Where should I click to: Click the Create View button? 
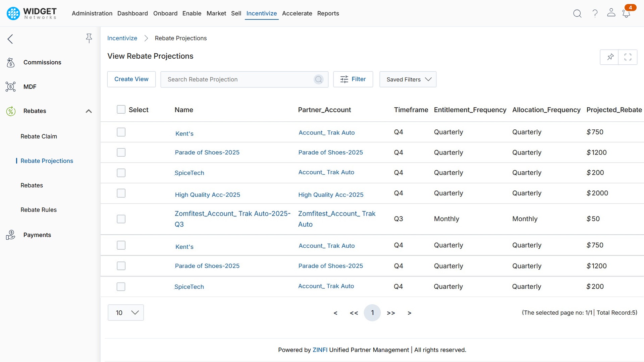click(131, 79)
